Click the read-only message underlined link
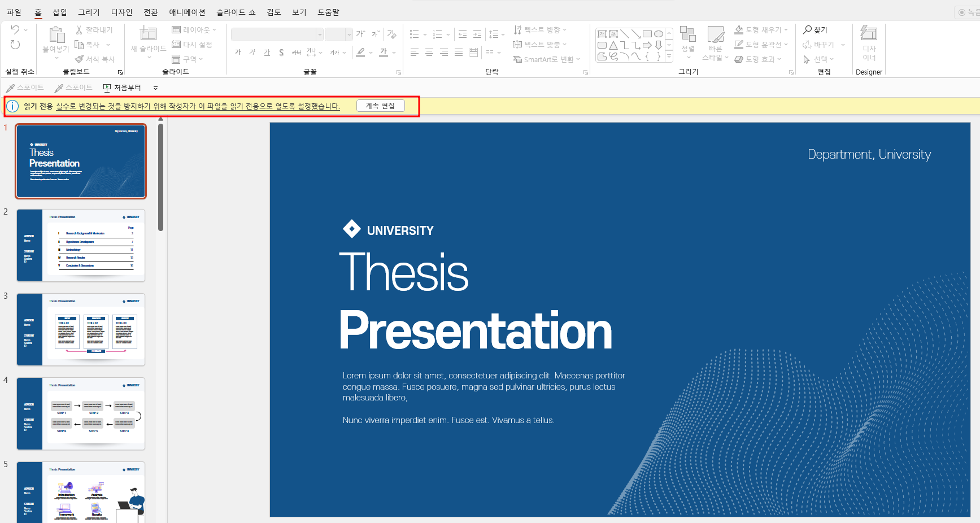 (198, 106)
